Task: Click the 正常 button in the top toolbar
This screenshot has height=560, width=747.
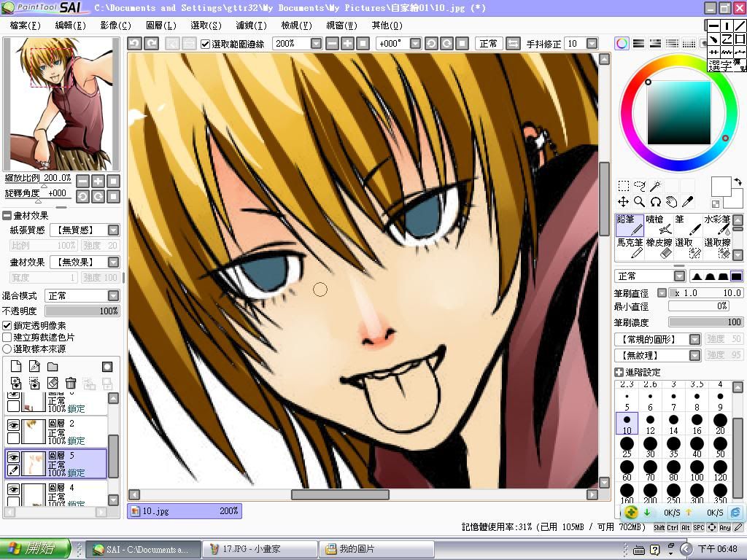Action: click(x=488, y=44)
